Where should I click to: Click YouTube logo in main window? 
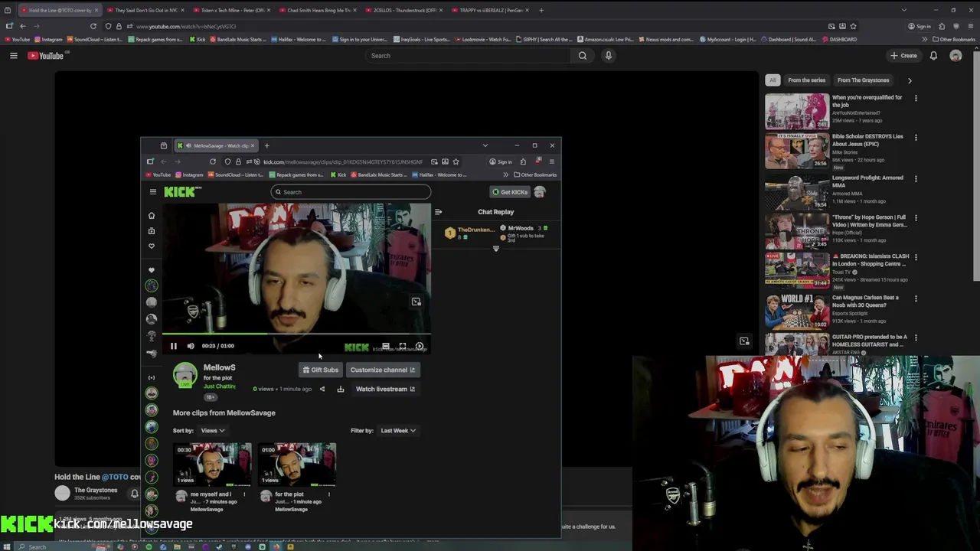pos(46,56)
